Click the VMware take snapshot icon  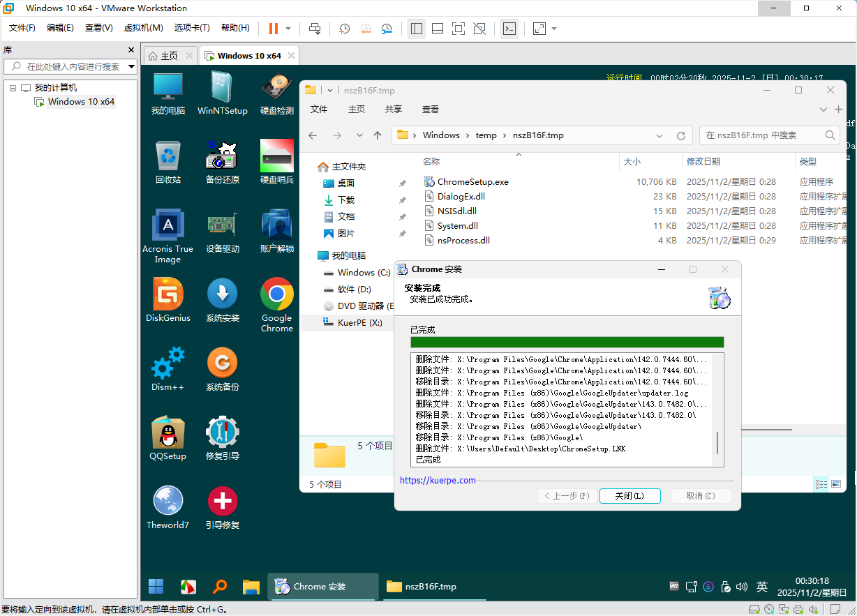(344, 29)
